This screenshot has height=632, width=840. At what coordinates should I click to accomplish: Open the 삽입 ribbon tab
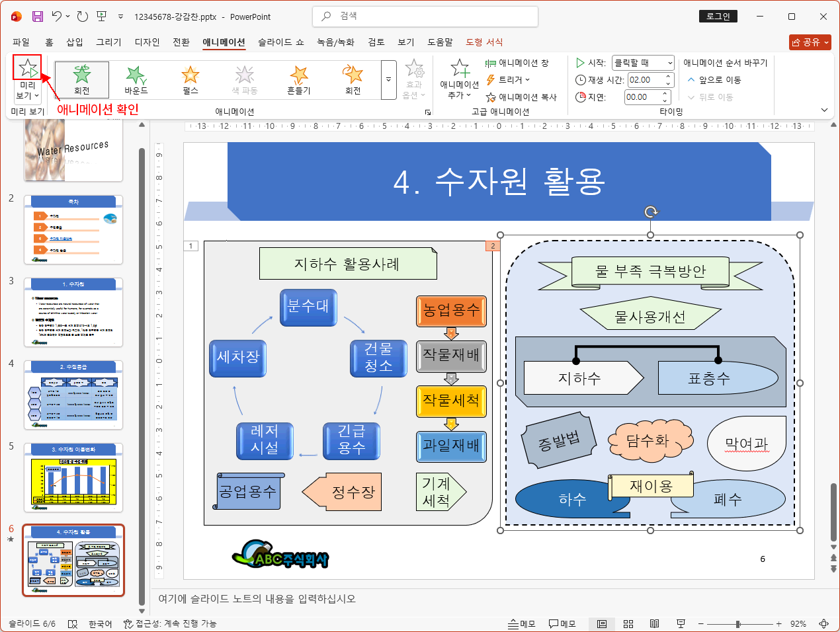75,42
